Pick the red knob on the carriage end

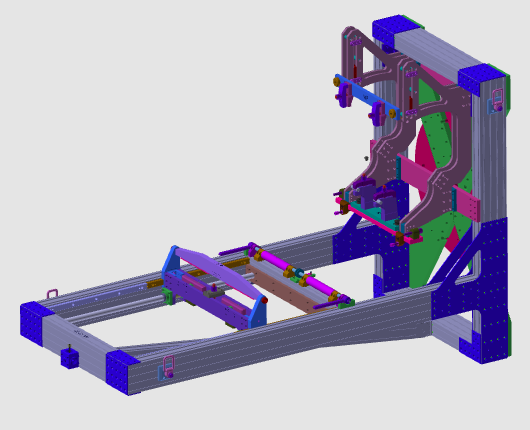264,300
